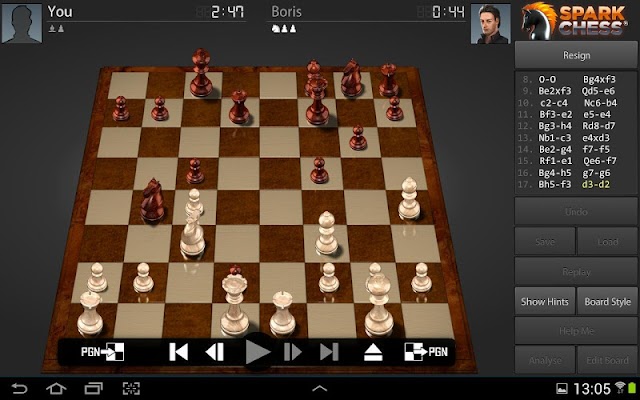Step forward one move in replay
This screenshot has height=400, width=640.
click(292, 351)
